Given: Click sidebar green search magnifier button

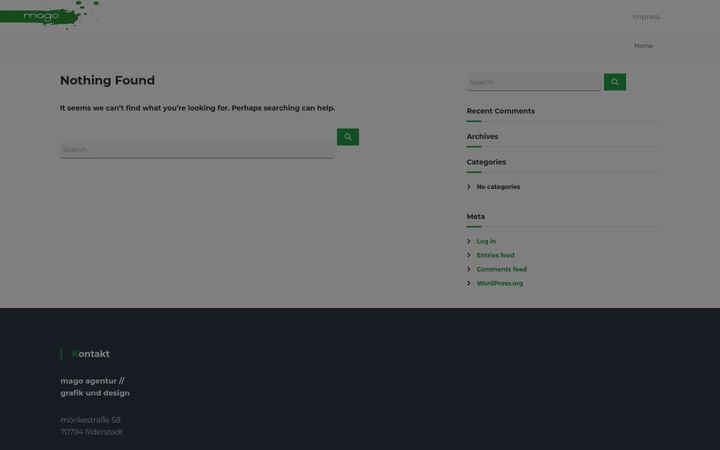Looking at the screenshot, I should 614,82.
